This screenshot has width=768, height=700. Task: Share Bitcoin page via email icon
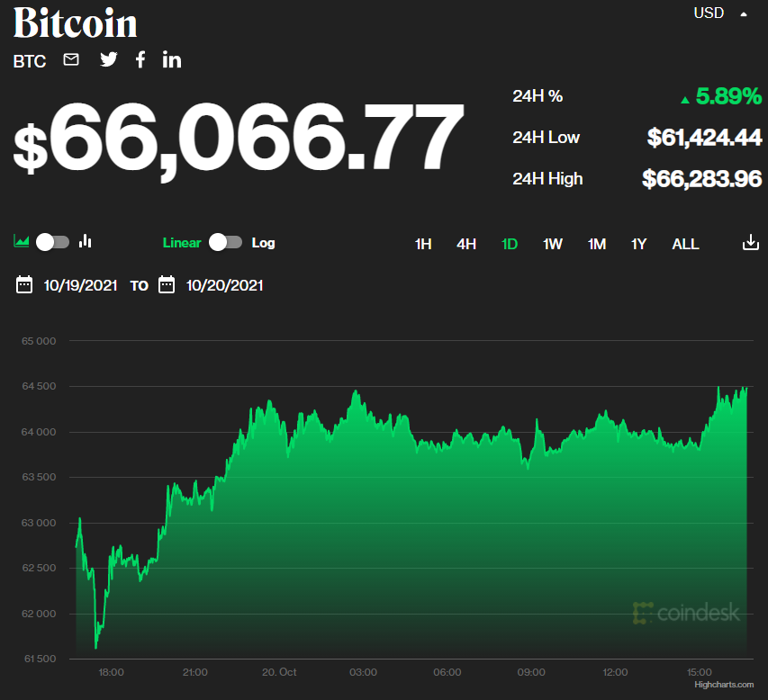71,60
